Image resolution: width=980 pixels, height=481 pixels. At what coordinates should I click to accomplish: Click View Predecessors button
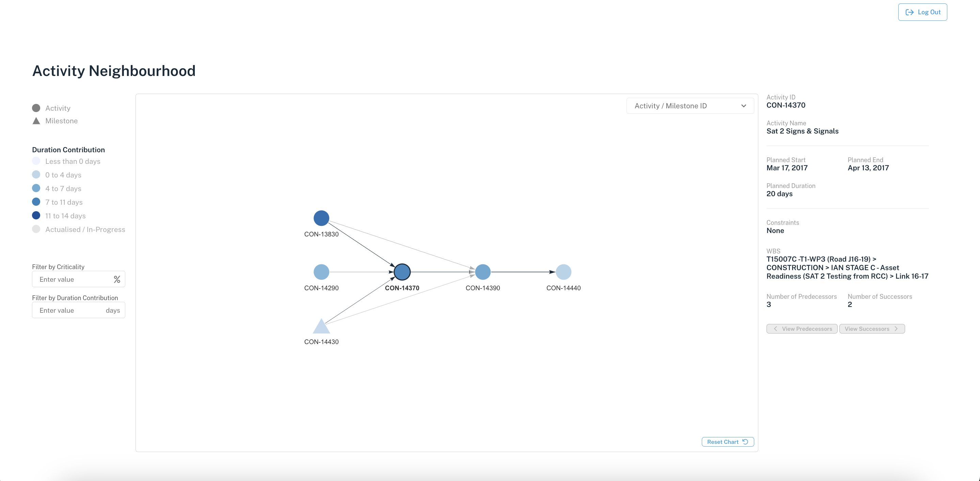coord(802,329)
